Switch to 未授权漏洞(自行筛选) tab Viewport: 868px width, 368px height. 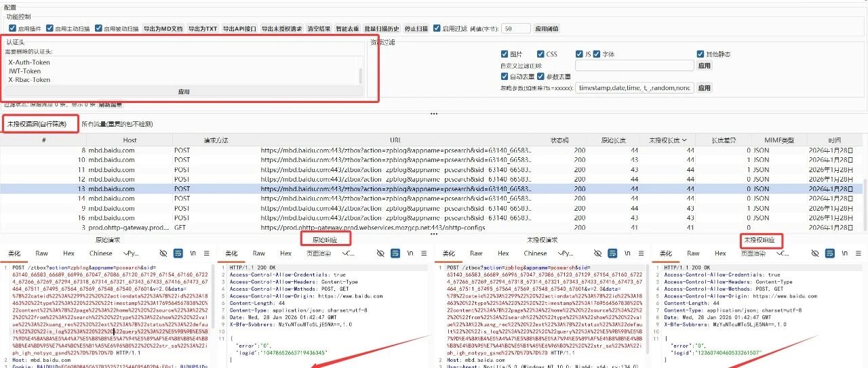pos(37,124)
